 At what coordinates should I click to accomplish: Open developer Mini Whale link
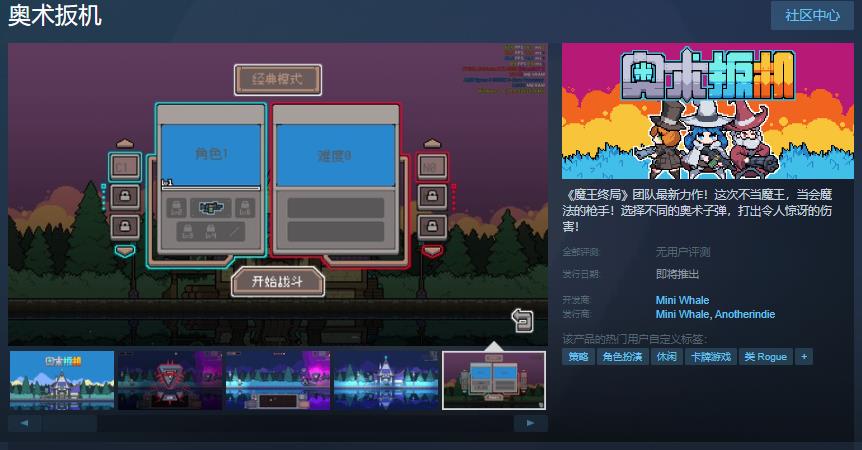pos(682,300)
